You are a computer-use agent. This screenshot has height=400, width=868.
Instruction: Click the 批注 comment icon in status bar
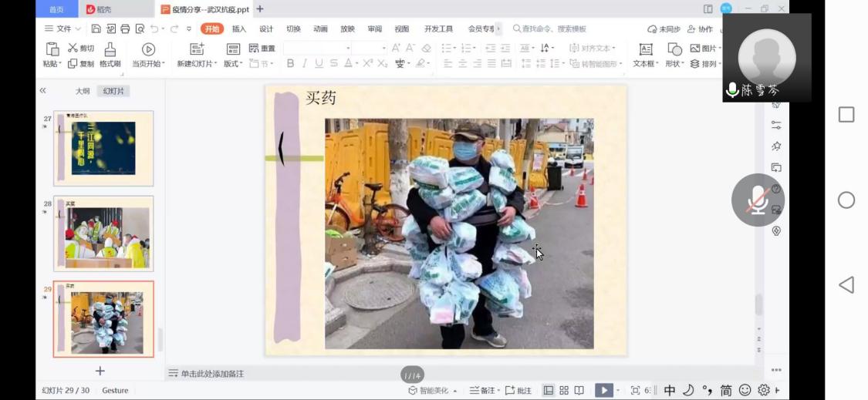tap(511, 390)
